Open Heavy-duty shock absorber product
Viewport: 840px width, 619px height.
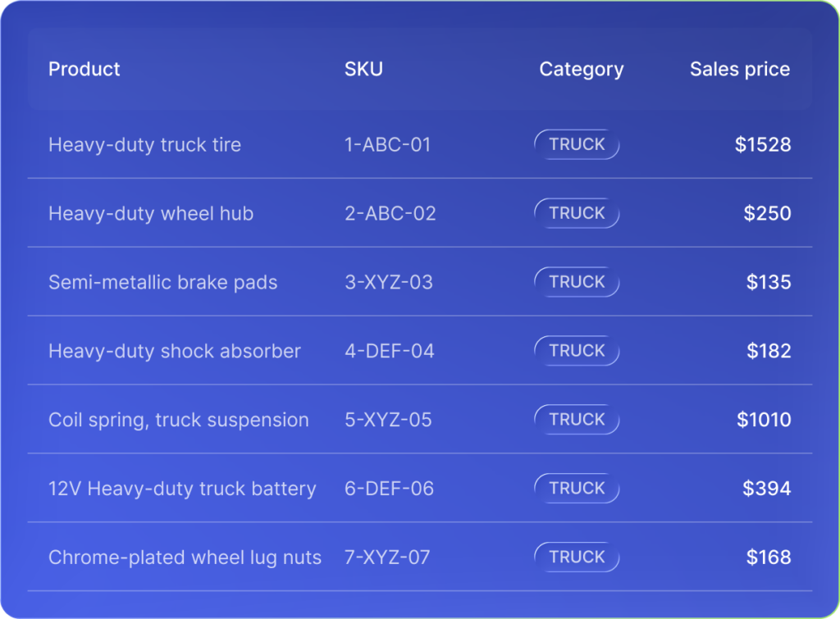click(x=174, y=352)
